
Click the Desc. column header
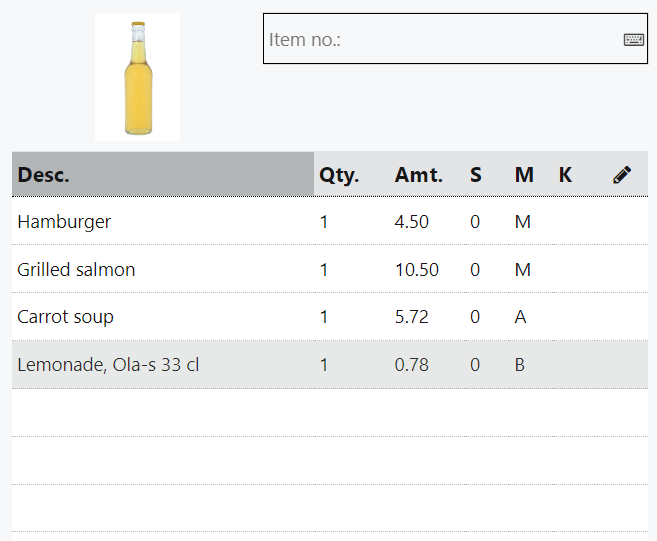[43, 175]
